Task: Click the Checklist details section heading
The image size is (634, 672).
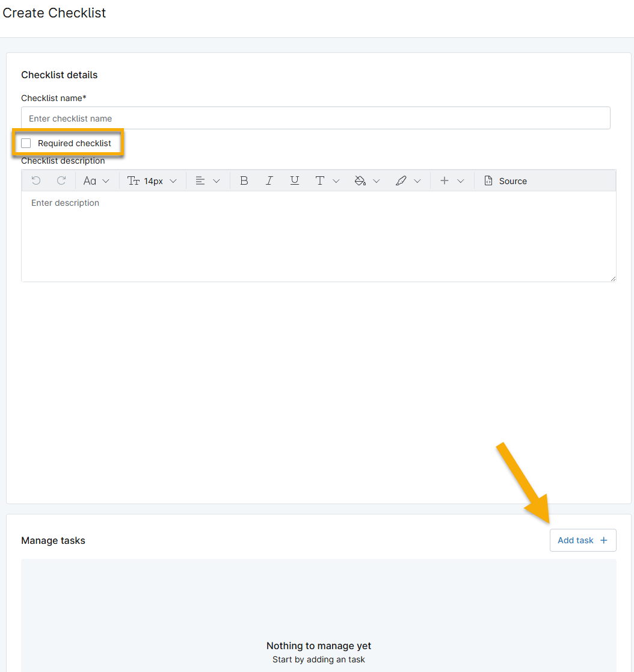Action: [59, 75]
